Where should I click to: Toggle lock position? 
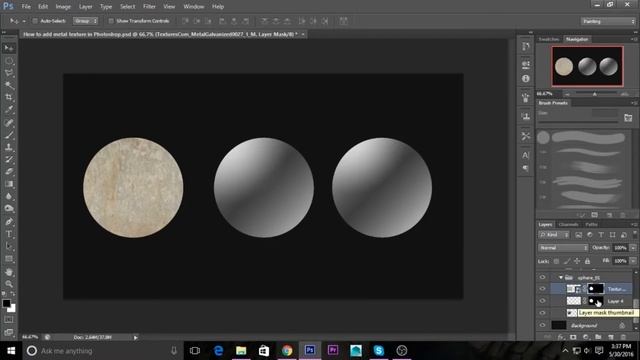pos(577,261)
